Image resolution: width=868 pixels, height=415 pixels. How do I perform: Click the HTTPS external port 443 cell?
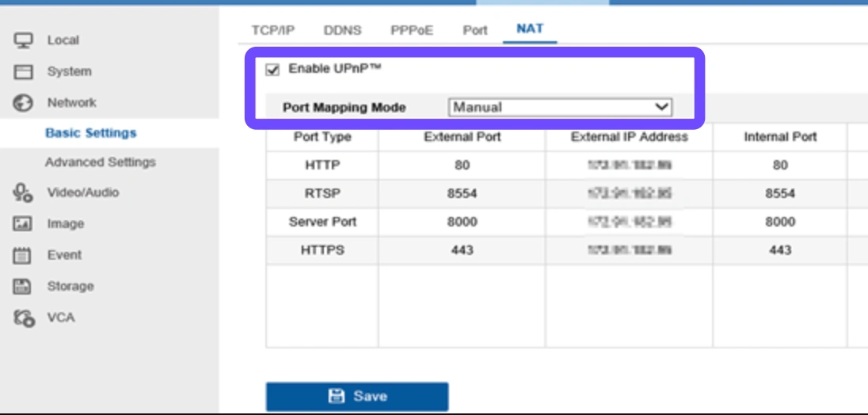[x=462, y=250]
